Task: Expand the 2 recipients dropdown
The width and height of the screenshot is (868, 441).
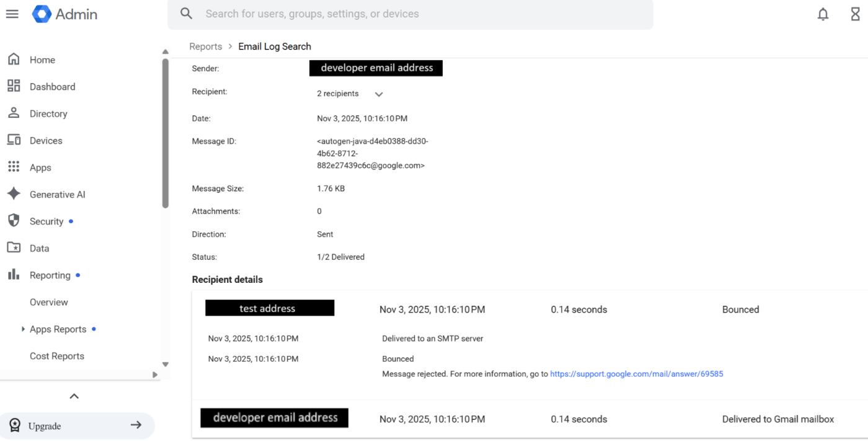Action: [379, 94]
